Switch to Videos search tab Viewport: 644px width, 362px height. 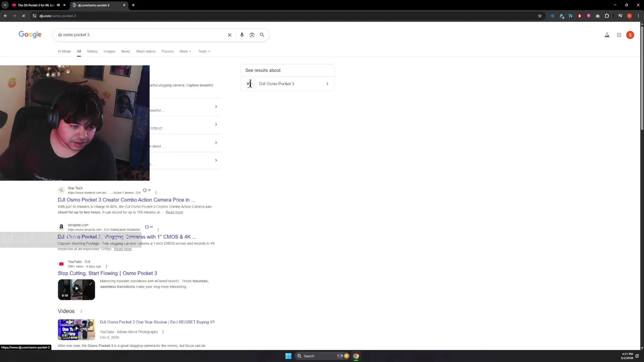pos(92,51)
